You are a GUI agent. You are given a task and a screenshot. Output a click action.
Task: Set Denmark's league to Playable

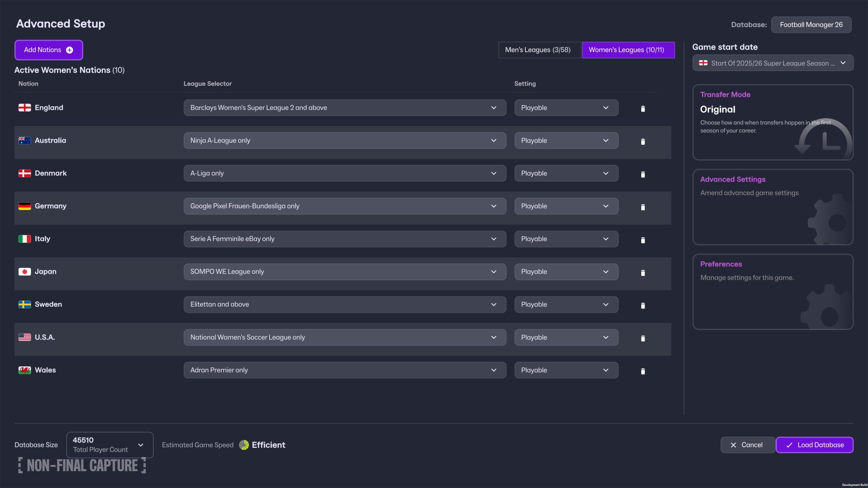pyautogui.click(x=566, y=173)
